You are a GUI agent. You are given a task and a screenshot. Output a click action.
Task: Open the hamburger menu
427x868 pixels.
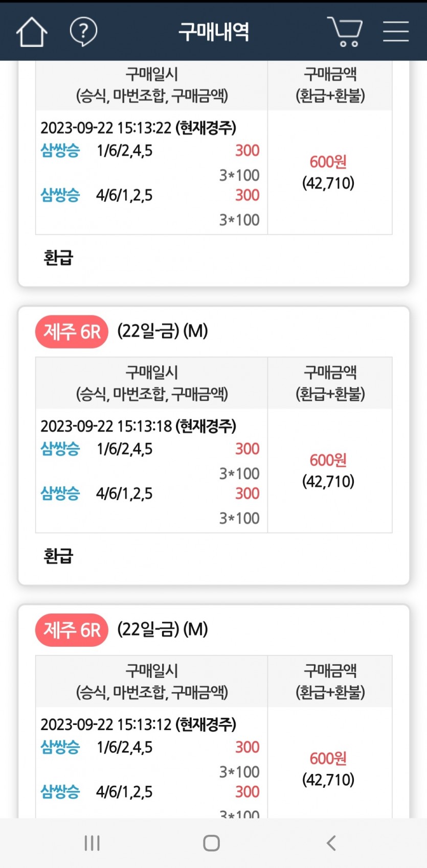pos(396,31)
